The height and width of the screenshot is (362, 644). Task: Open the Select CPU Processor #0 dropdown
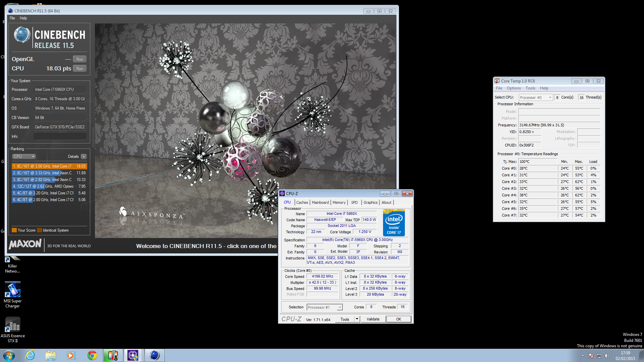pyautogui.click(x=536, y=98)
